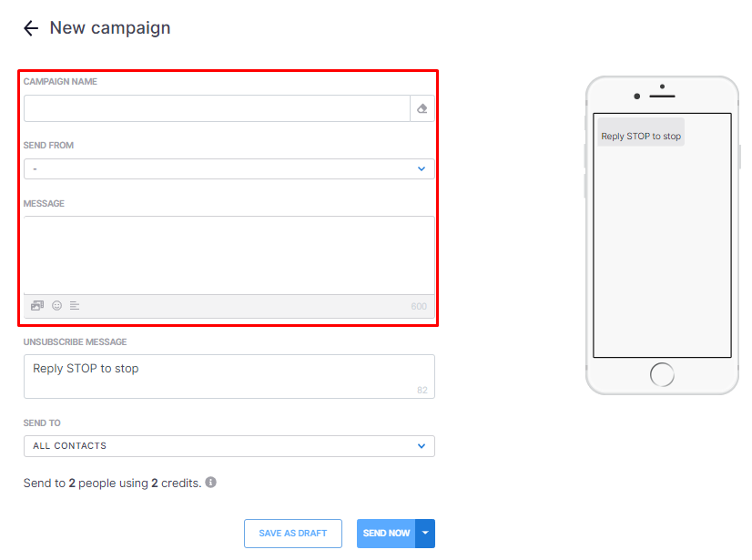The height and width of the screenshot is (560, 752).
Task: Show credits info via the info icon
Action: pyautogui.click(x=210, y=483)
